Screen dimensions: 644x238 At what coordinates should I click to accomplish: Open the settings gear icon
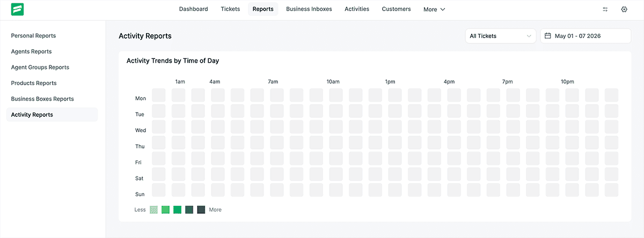click(624, 9)
